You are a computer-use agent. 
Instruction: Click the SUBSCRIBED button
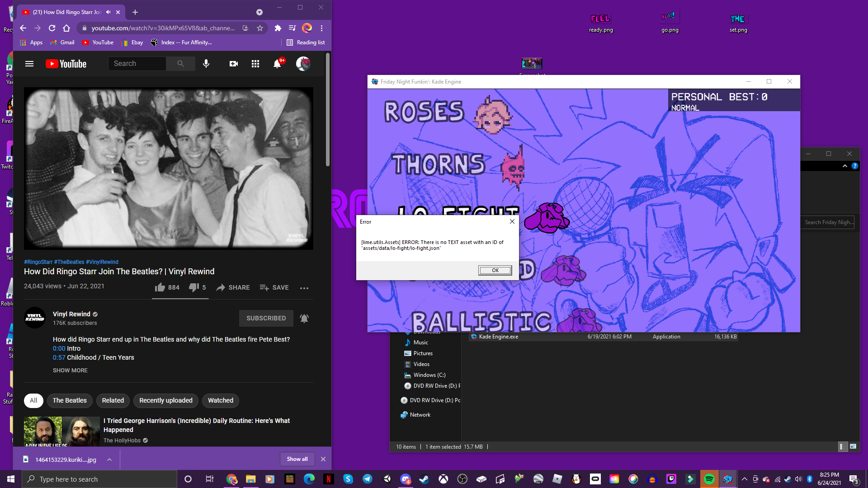(x=266, y=318)
